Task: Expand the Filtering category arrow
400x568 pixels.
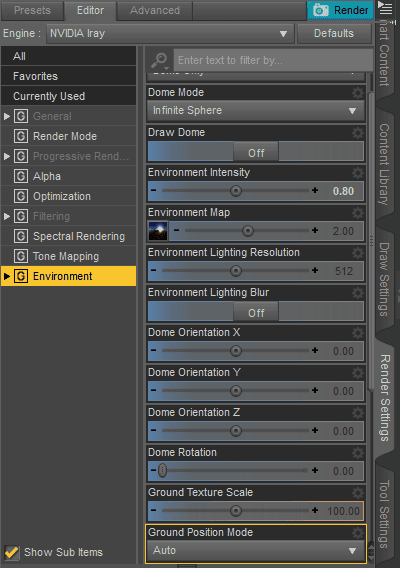Action: coord(7,216)
